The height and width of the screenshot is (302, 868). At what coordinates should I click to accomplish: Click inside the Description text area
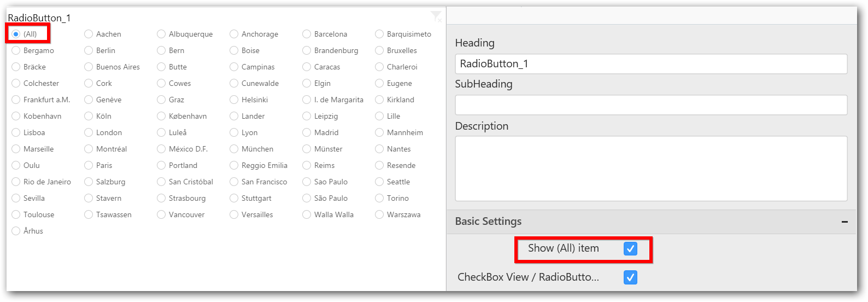(x=650, y=169)
